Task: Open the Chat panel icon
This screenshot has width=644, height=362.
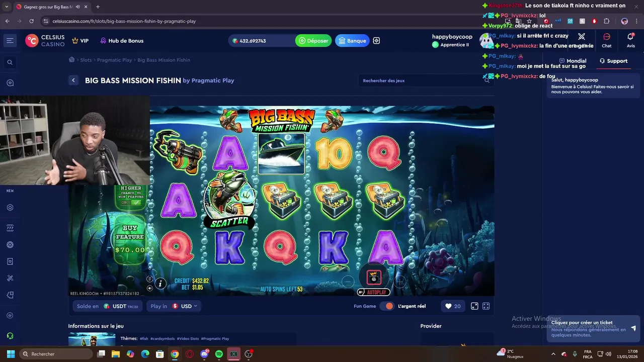Action: click(x=607, y=40)
